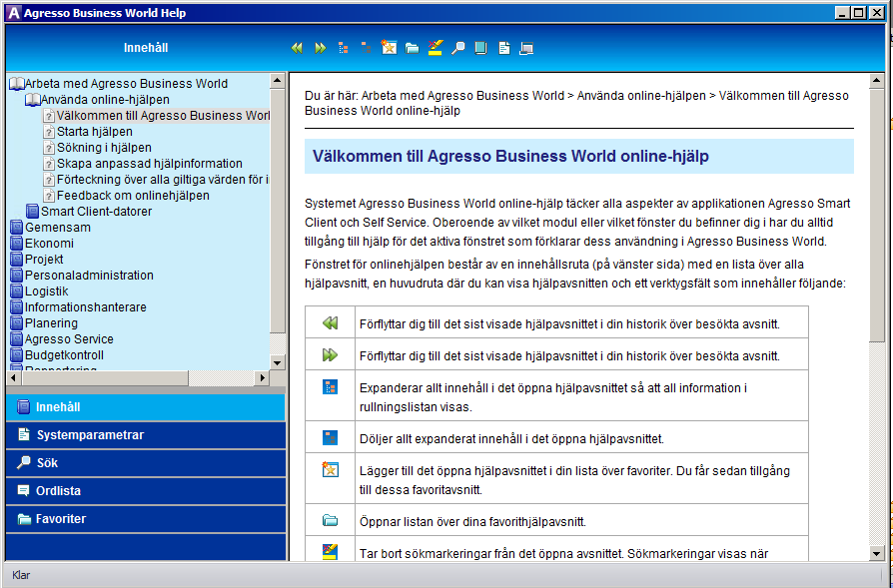Click the expand icon image in the help table
Screen dimensions: 893x588
331,387
